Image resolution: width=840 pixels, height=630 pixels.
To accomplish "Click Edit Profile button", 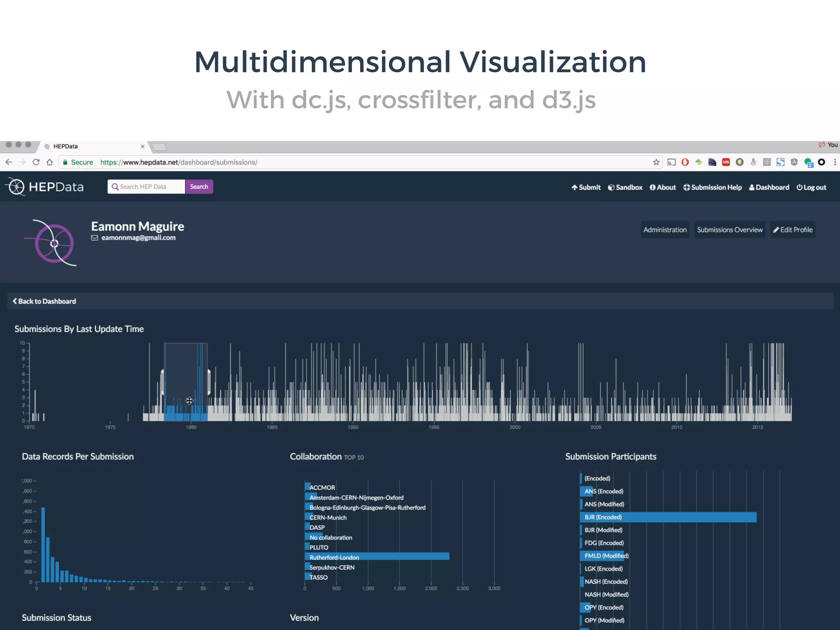I will pyautogui.click(x=793, y=230).
